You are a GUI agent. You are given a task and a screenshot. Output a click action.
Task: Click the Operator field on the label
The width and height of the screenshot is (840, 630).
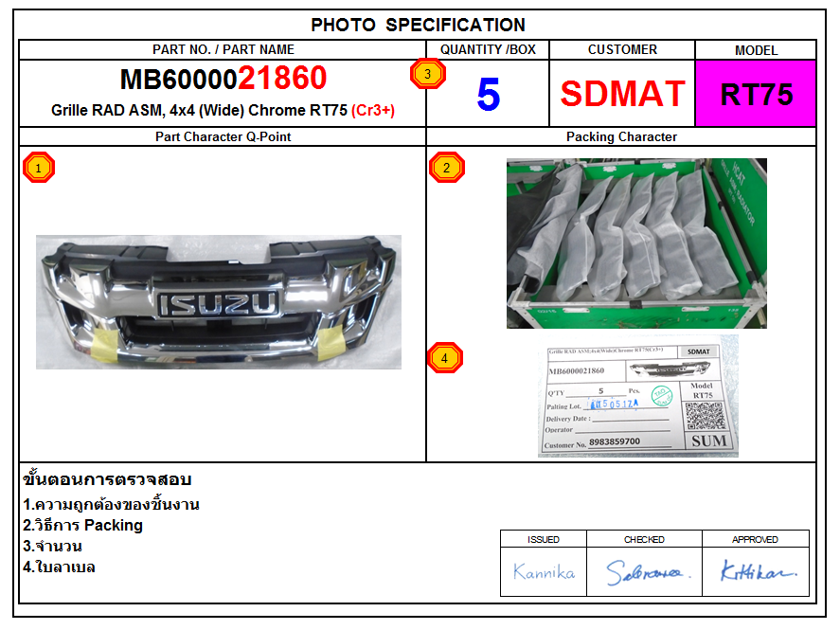607,429
